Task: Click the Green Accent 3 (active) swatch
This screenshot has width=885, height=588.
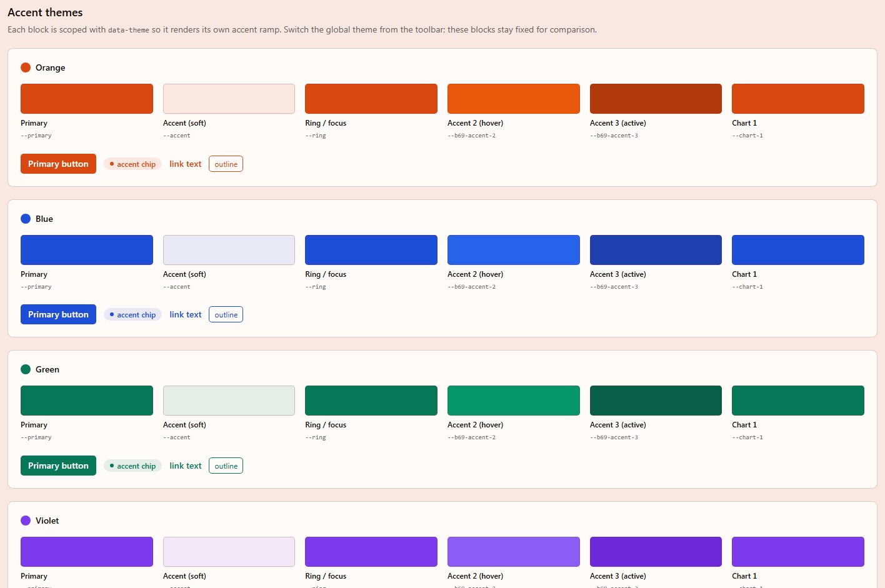Action: 656,401
